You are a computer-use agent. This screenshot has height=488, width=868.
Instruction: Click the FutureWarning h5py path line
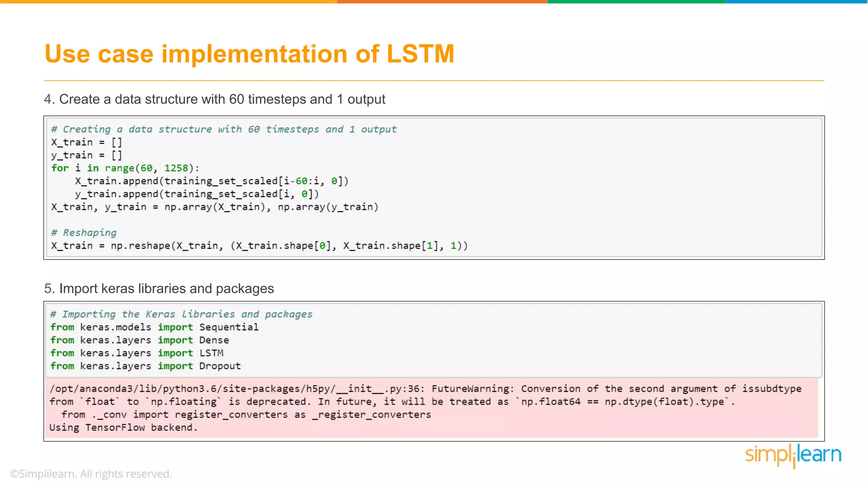pyautogui.click(x=426, y=389)
